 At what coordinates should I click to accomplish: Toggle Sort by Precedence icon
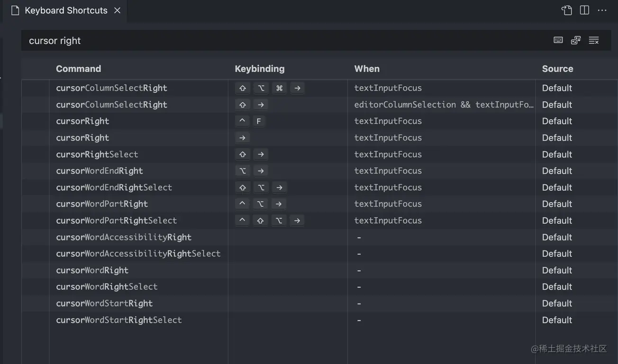pyautogui.click(x=576, y=40)
